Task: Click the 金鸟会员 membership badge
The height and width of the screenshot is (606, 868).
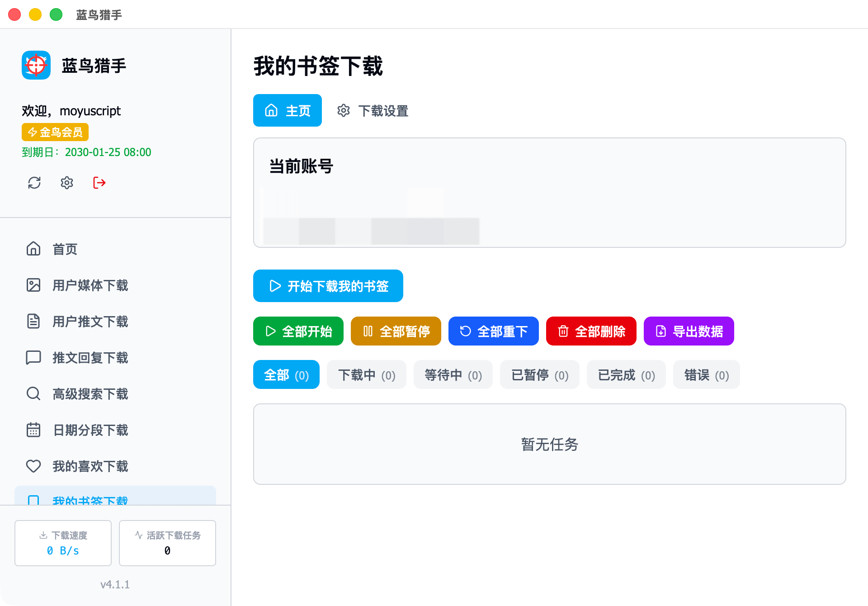Action: coord(55,132)
